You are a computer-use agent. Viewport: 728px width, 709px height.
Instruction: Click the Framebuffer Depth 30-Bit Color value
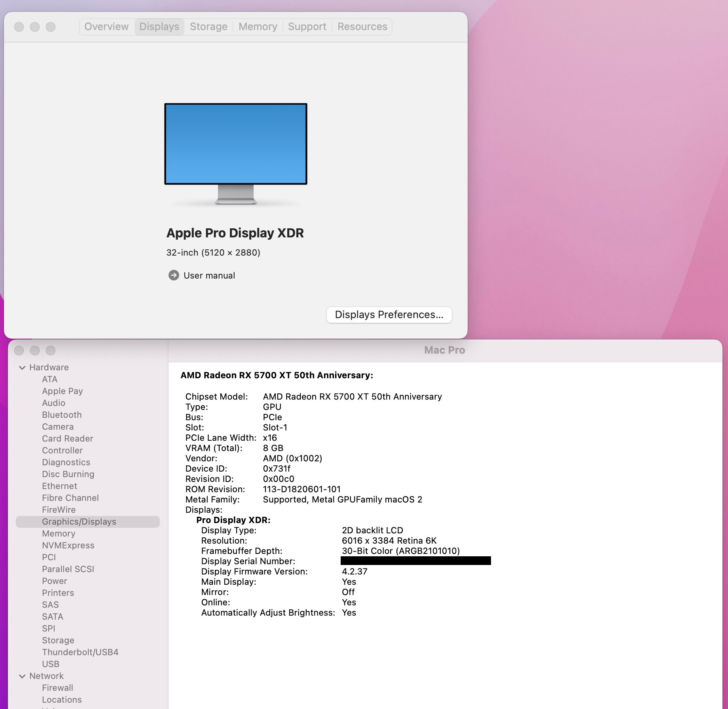coord(401,551)
